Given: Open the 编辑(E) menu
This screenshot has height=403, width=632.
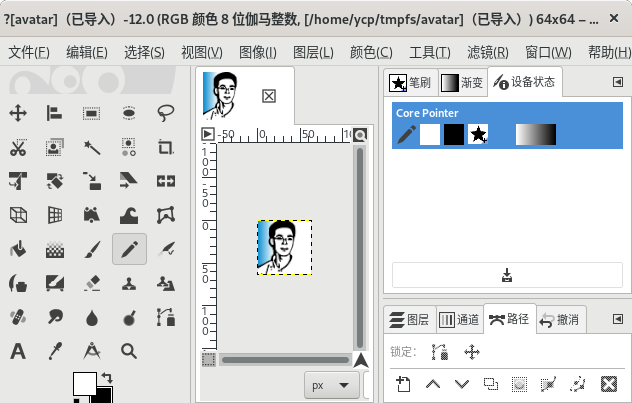Looking at the screenshot, I should click(87, 52).
